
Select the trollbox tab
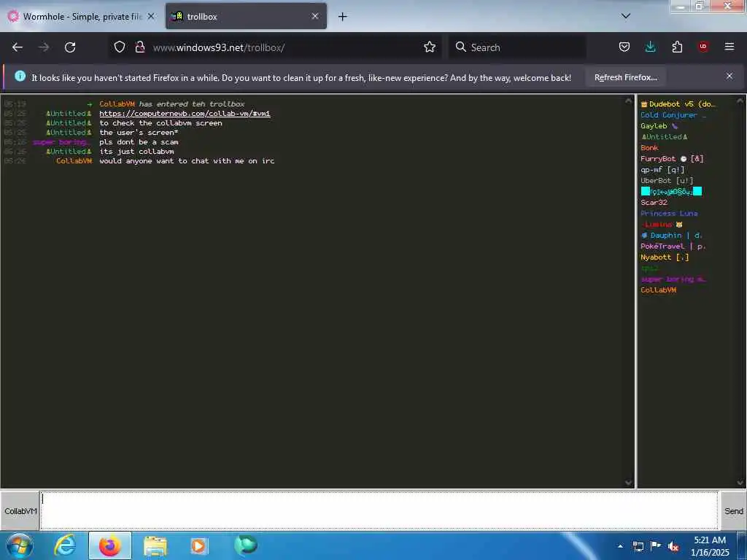point(246,16)
